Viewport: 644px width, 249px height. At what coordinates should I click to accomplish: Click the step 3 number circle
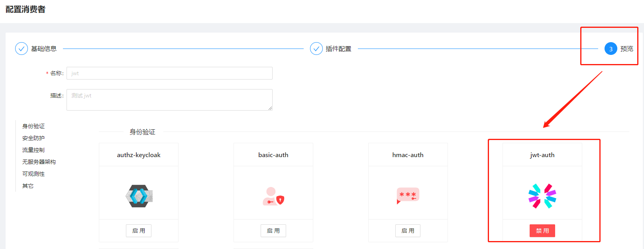point(611,49)
